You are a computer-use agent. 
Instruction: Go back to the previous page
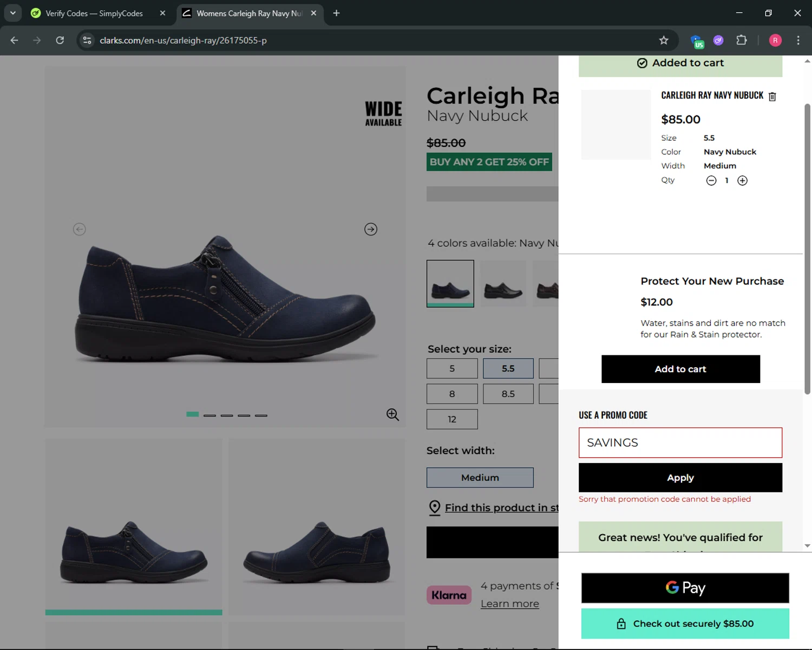click(x=15, y=40)
